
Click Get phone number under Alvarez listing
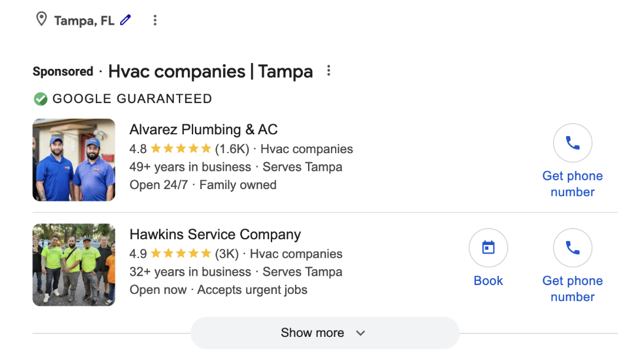572,184
